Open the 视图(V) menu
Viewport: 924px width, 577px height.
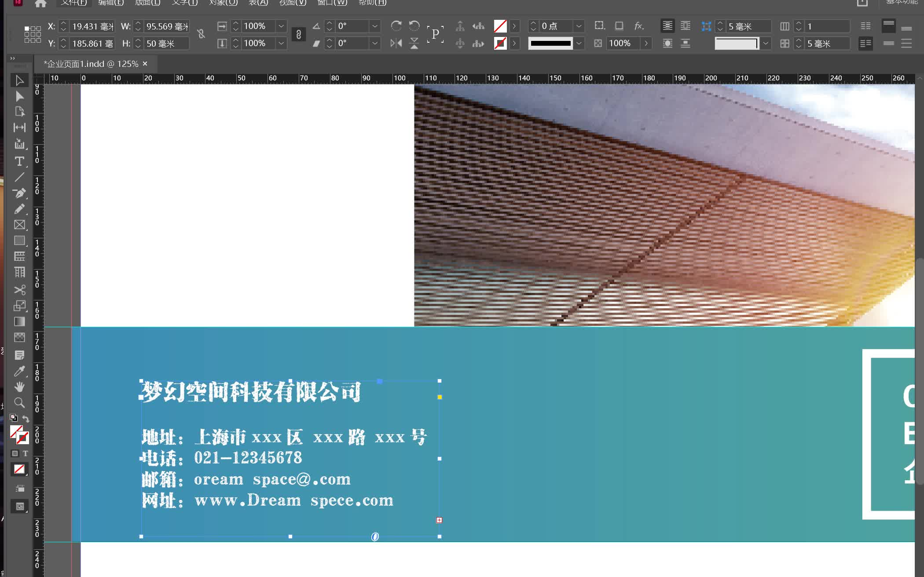click(x=292, y=3)
